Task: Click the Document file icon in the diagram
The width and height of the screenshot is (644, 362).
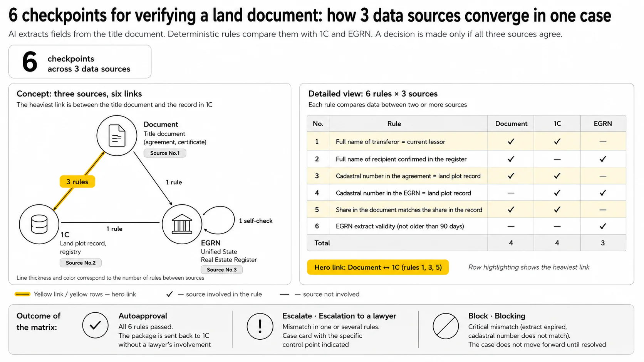Action: tap(117, 135)
